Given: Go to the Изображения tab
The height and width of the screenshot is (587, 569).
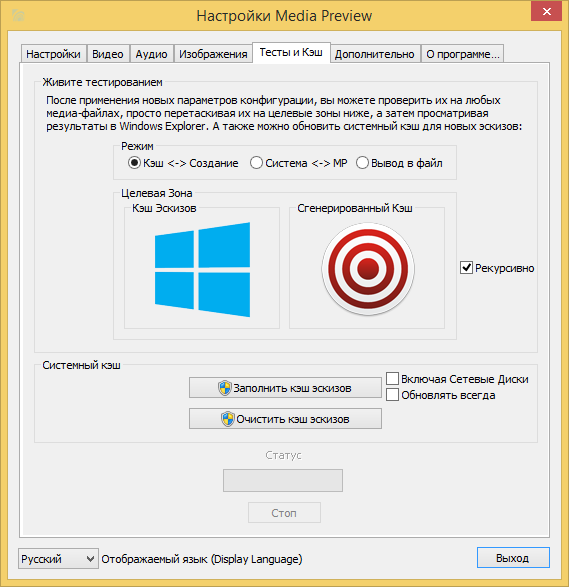Looking at the screenshot, I should click(213, 54).
